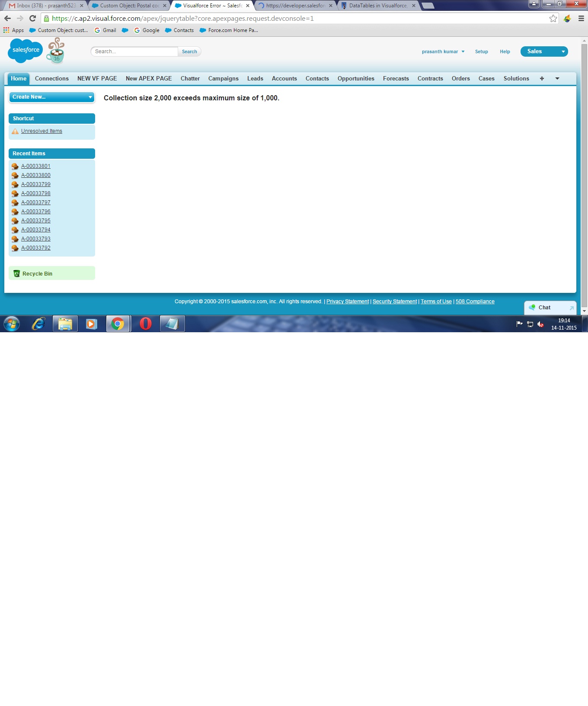Click the Salesforce cloud logo
This screenshot has height=706, width=588.
click(x=26, y=51)
